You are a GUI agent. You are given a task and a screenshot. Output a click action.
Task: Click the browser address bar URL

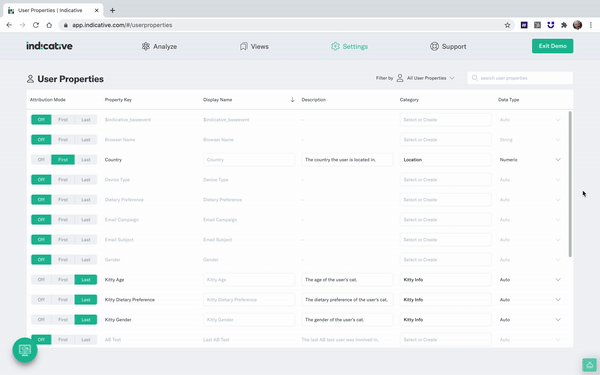[122, 25]
